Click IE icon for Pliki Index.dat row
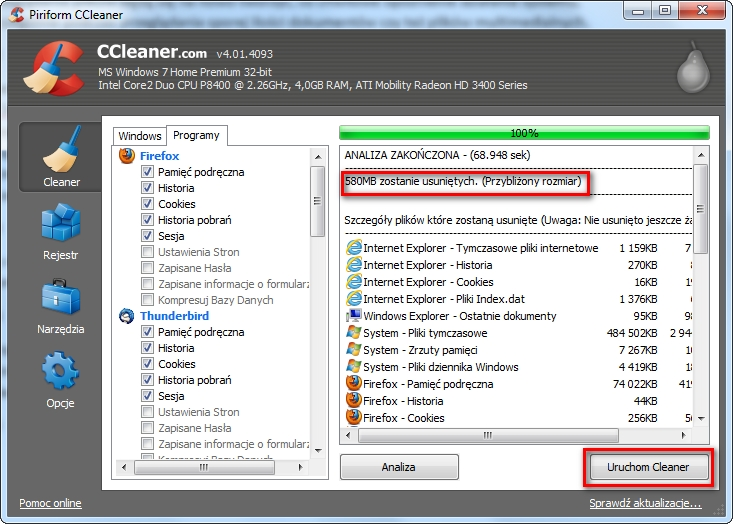Screen dimensions: 733x524 tap(354, 299)
